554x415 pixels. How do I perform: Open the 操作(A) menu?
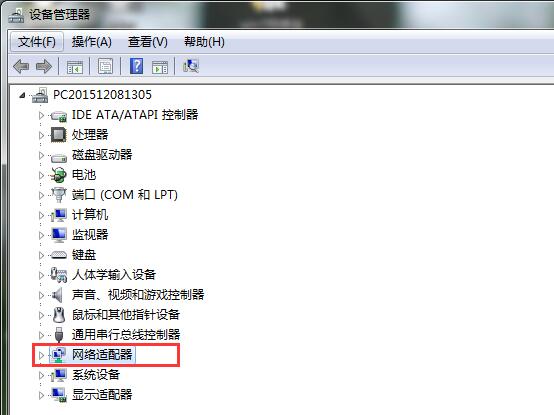pos(92,42)
